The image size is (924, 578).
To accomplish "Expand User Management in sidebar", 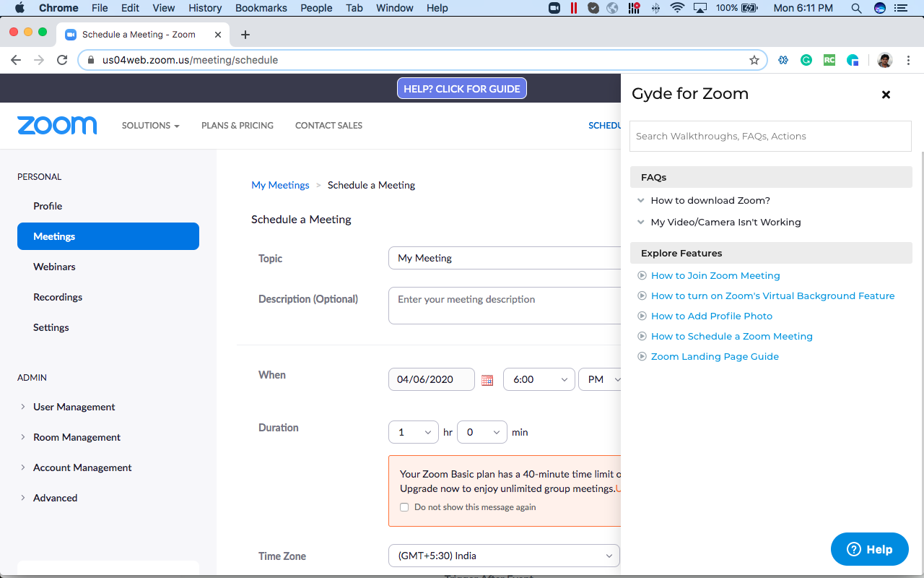I will [74, 407].
